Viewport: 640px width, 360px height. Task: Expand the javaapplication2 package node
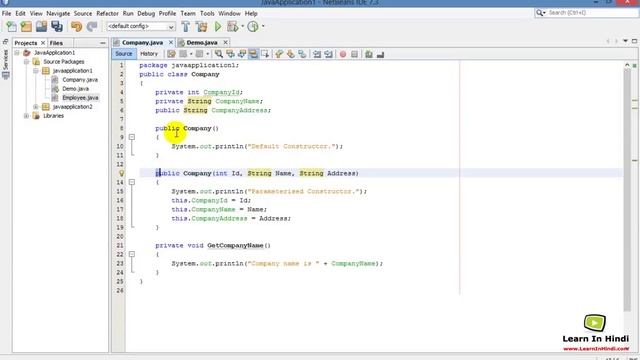[36, 107]
